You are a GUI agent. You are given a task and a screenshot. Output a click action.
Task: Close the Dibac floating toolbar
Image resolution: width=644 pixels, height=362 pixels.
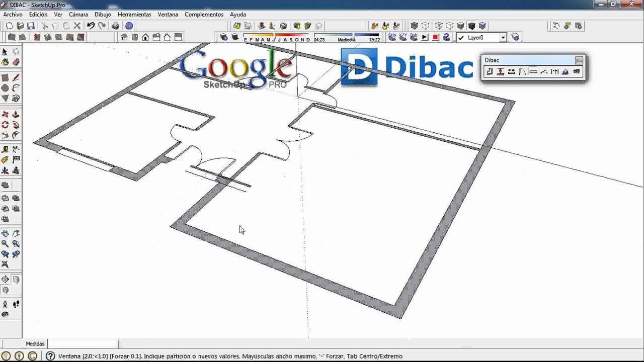pyautogui.click(x=579, y=60)
